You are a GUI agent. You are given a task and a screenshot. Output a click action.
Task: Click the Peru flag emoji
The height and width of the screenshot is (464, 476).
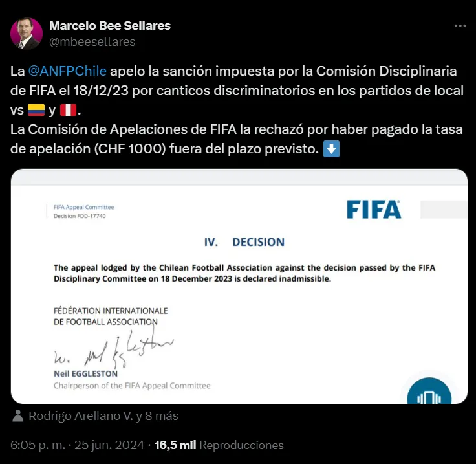pyautogui.click(x=68, y=110)
